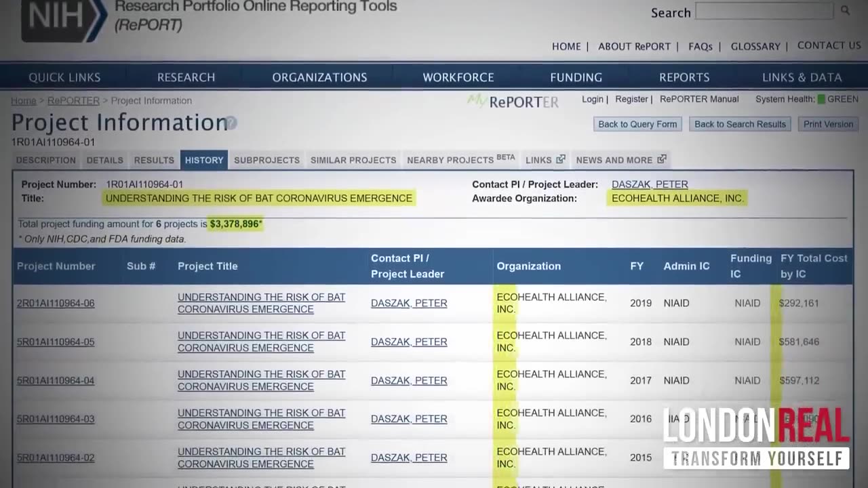Open ABOUT RePORT link

point(634,46)
